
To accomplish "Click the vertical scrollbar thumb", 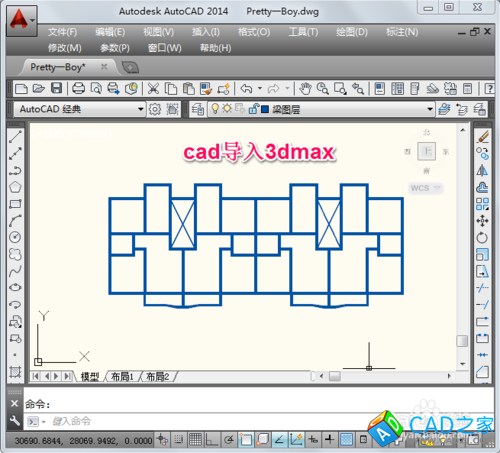I will 462,341.
